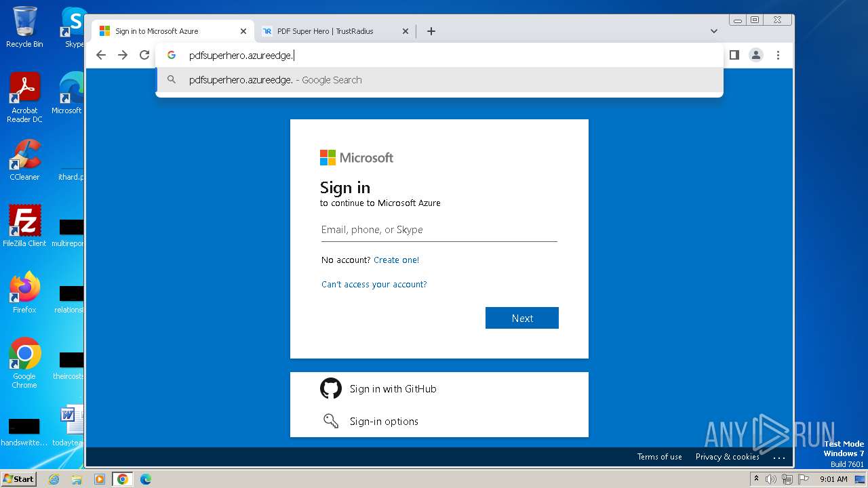The width and height of the screenshot is (868, 488).
Task: Open Microsoft Edge from taskbar
Action: [145, 479]
